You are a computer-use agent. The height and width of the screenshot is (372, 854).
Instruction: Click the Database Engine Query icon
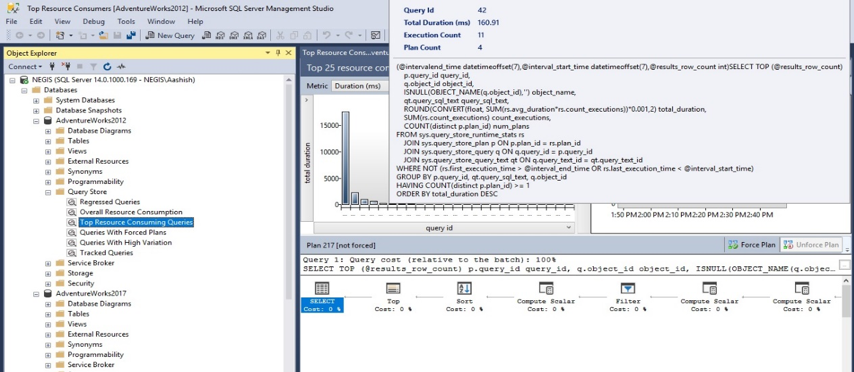[x=206, y=35]
